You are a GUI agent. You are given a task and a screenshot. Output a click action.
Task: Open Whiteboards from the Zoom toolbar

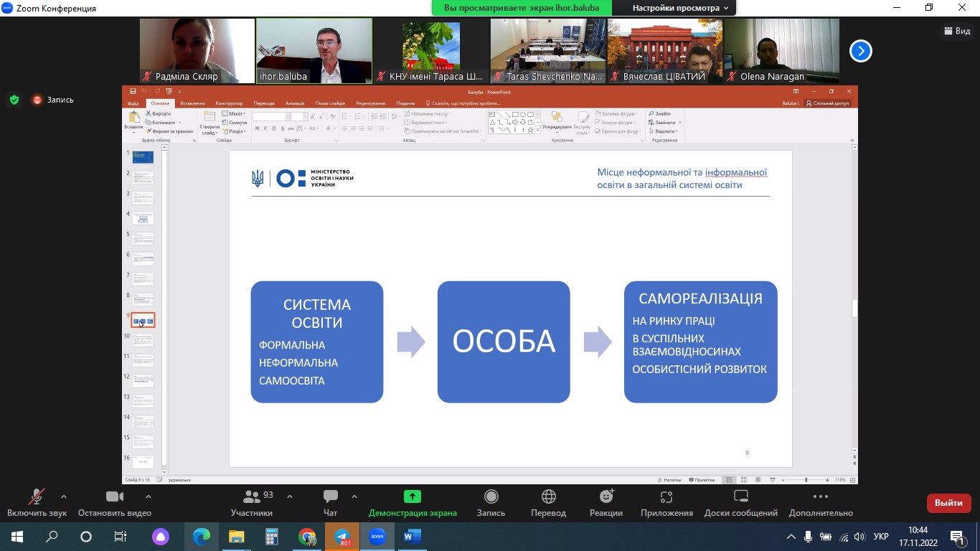pyautogui.click(x=740, y=502)
